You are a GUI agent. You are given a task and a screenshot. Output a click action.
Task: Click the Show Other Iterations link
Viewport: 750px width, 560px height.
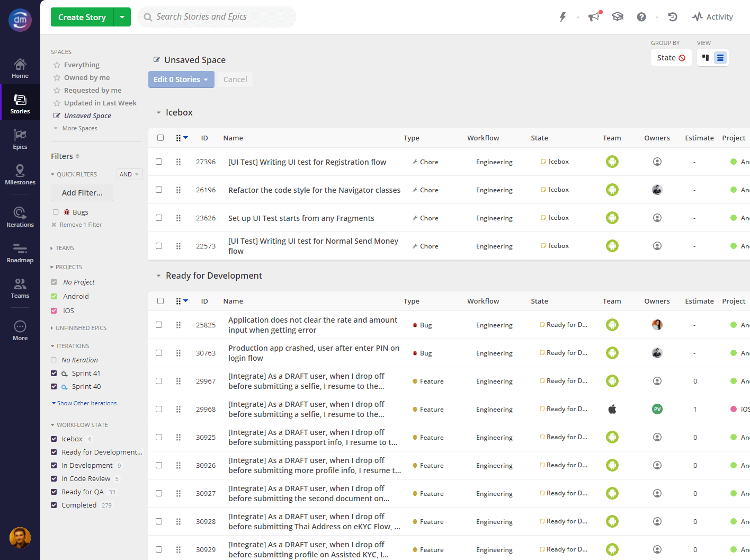coord(86,403)
